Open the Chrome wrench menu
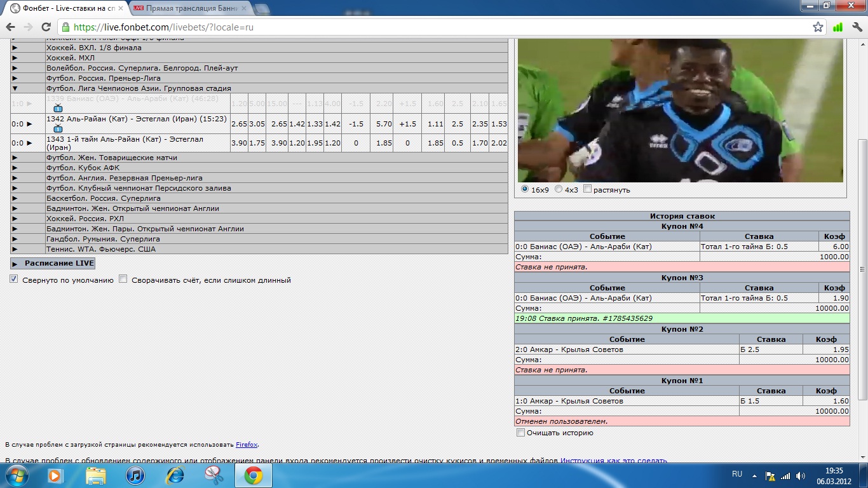 857,27
